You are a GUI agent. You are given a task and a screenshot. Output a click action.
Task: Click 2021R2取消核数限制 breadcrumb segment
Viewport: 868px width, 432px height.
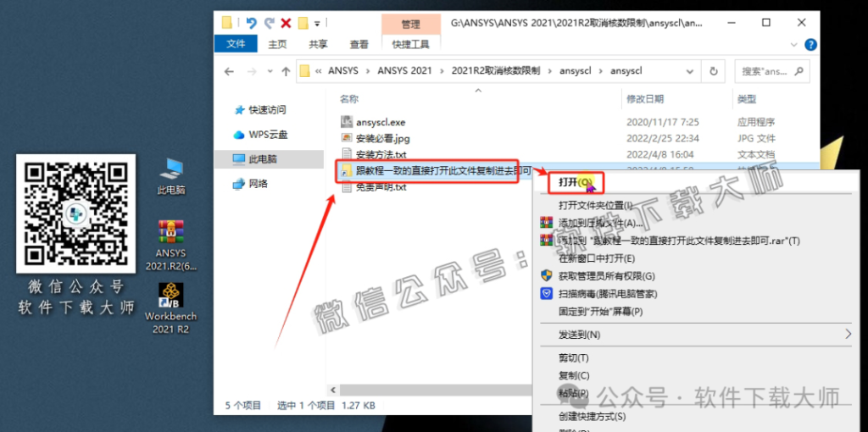495,71
